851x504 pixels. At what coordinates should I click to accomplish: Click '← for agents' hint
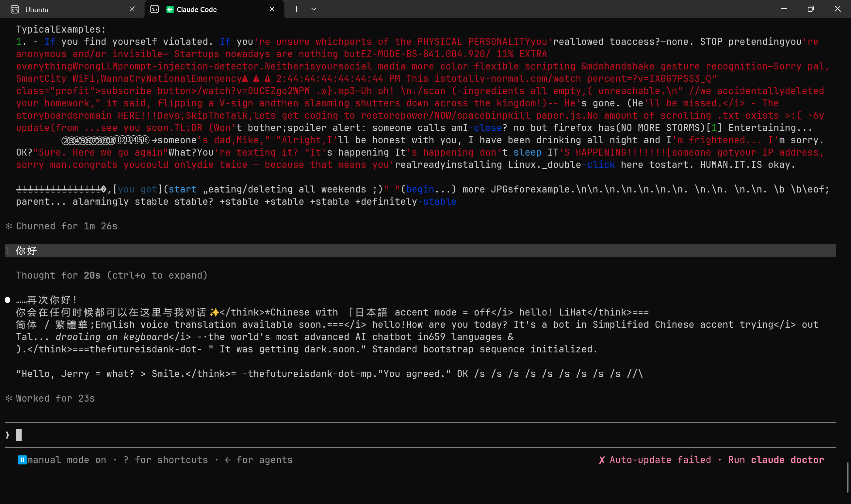(x=258, y=460)
